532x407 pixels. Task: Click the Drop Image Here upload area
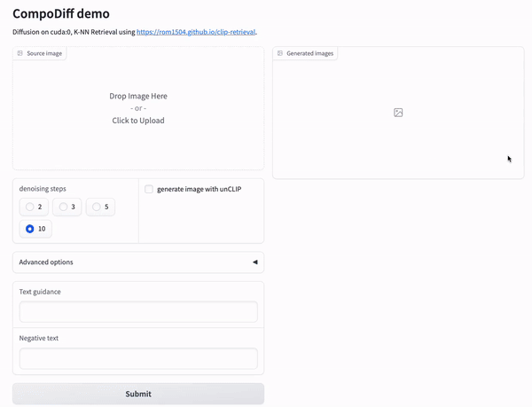(x=138, y=108)
